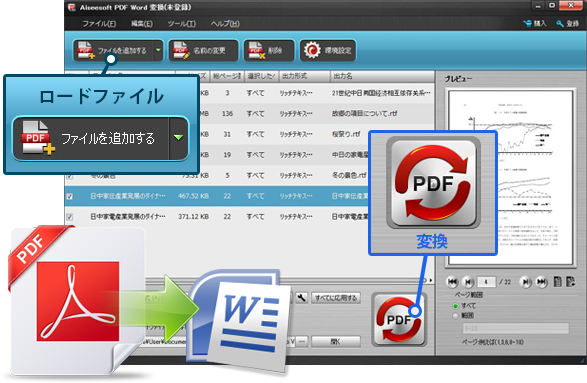Click the page document icon after last-page button
The height and width of the screenshot is (383, 587).
coord(557,282)
